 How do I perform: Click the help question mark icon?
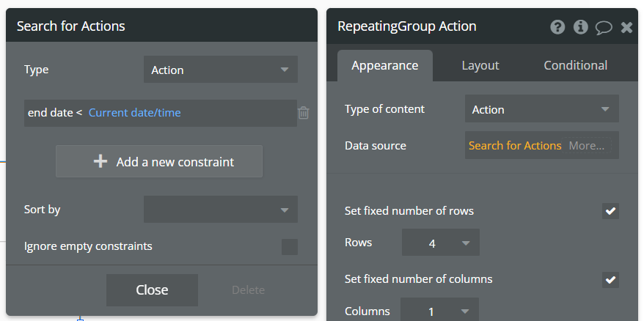coord(558,27)
